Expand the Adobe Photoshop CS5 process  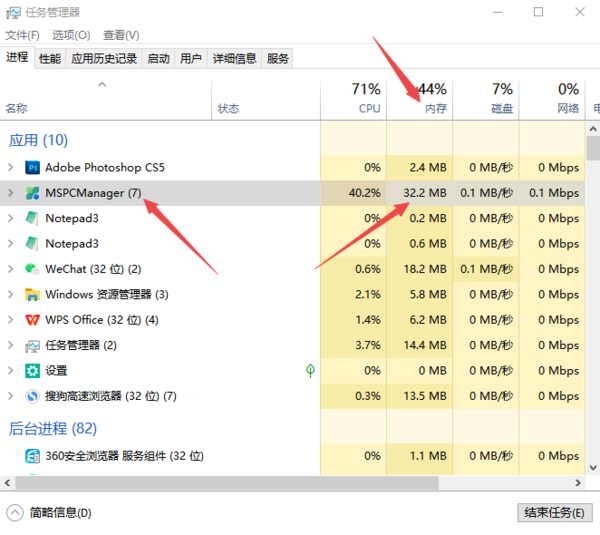point(11,167)
